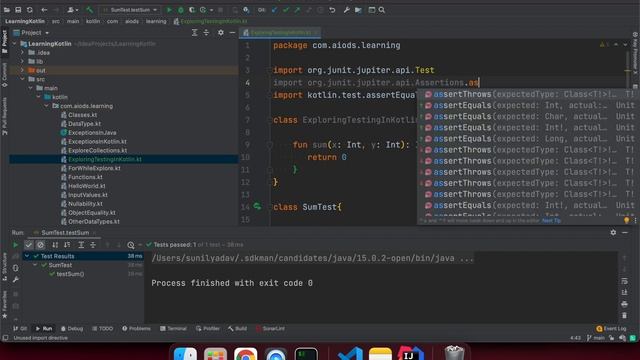This screenshot has width=640, height=360.
Task: Open Nullability.kt in the project tree
Action: coord(85,204)
